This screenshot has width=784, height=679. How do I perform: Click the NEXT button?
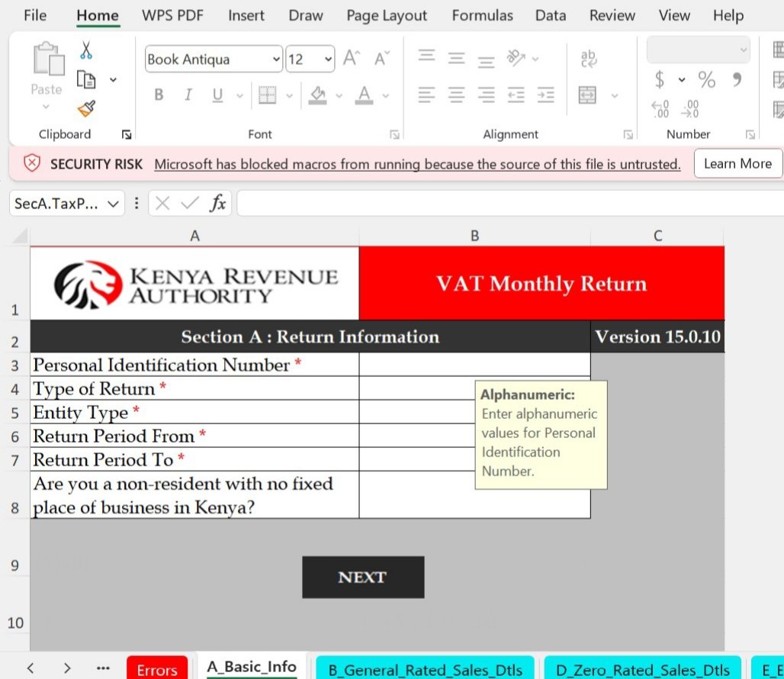363,577
